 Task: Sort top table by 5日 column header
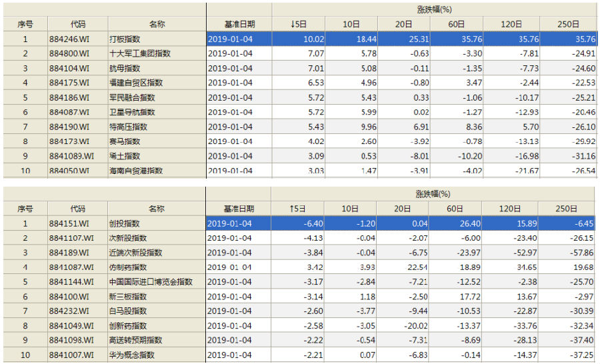[299, 24]
